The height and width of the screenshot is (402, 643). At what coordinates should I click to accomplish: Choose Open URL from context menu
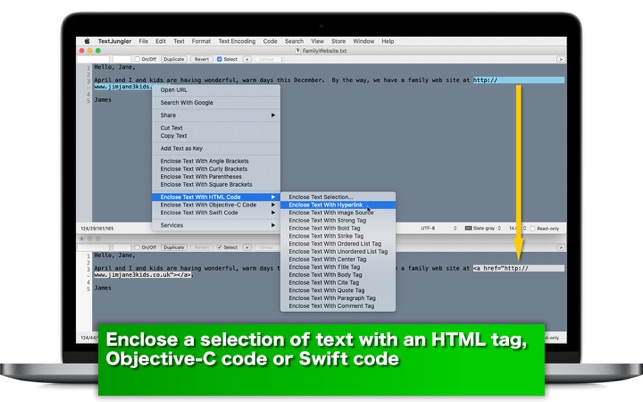[x=216, y=90]
